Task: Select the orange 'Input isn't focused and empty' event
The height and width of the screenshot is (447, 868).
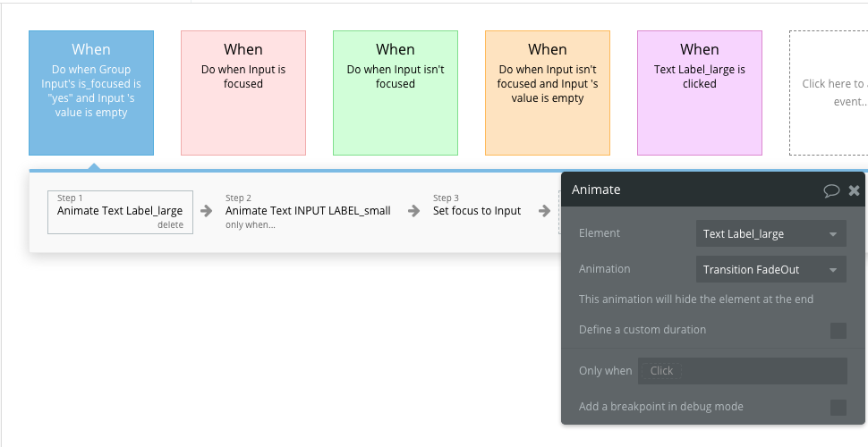Action: (548, 93)
